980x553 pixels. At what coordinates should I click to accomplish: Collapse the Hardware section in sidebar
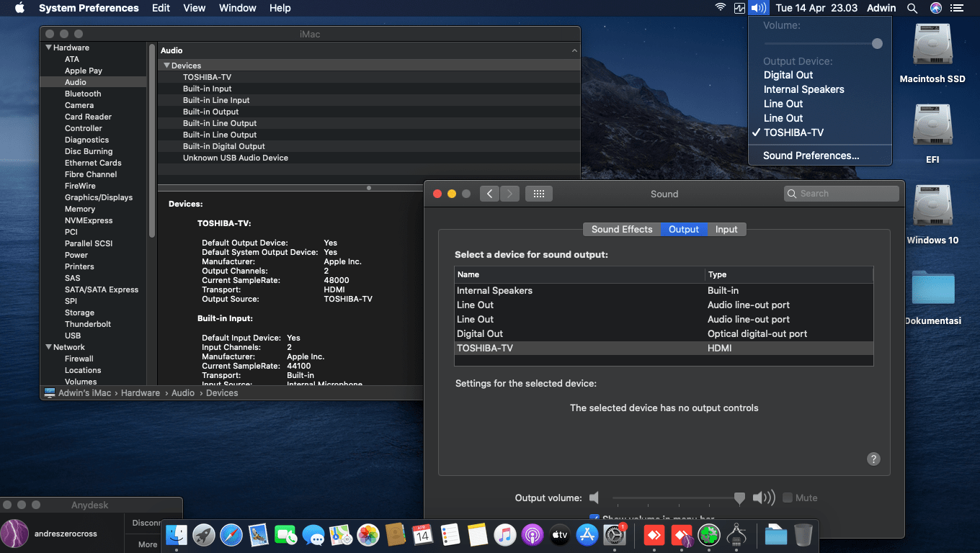click(48, 48)
